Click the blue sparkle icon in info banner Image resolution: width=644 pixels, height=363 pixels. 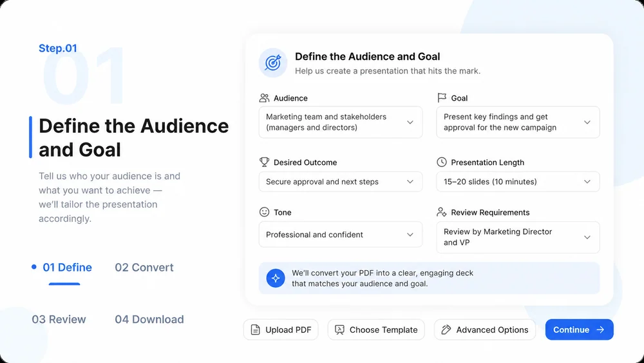click(276, 278)
